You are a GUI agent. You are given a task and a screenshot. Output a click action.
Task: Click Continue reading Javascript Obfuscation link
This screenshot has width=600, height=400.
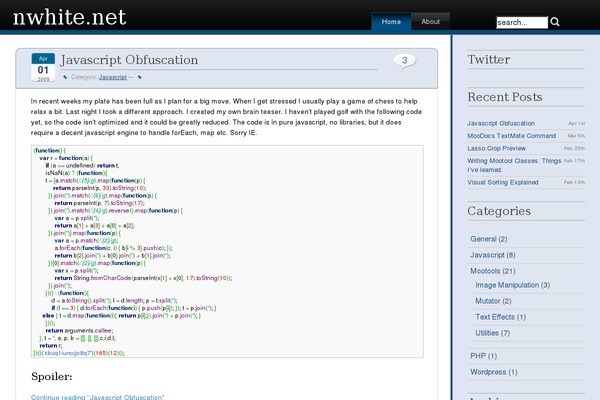point(97,397)
